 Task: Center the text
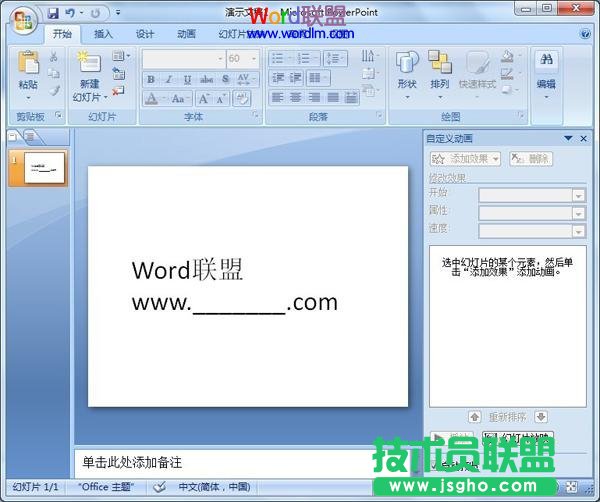[x=295, y=97]
